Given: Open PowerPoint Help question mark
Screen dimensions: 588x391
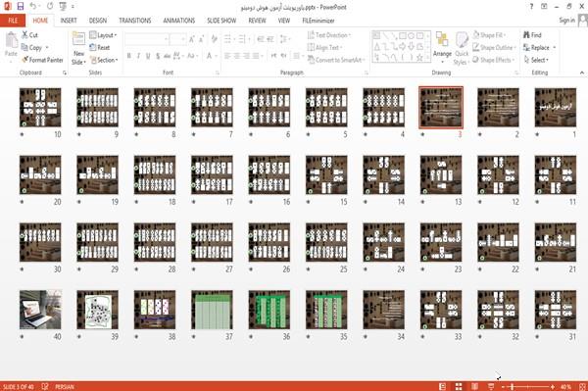Looking at the screenshot, I should click(x=531, y=7).
